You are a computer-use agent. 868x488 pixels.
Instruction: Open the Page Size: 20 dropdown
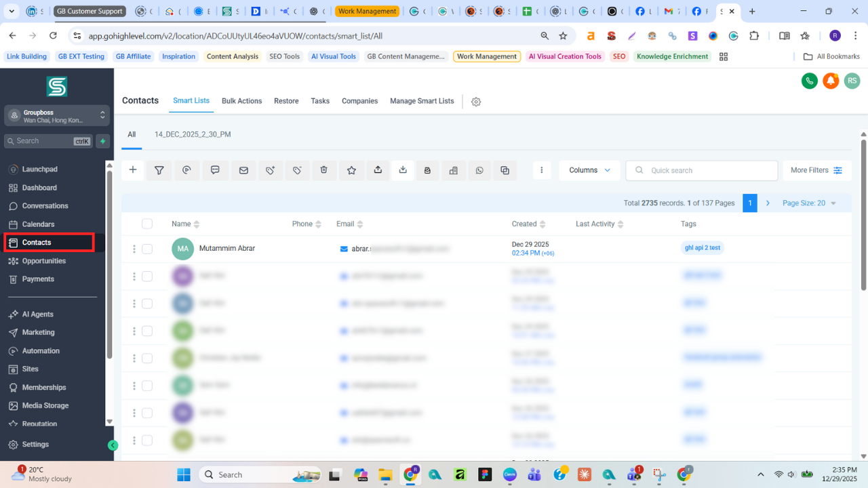point(809,203)
